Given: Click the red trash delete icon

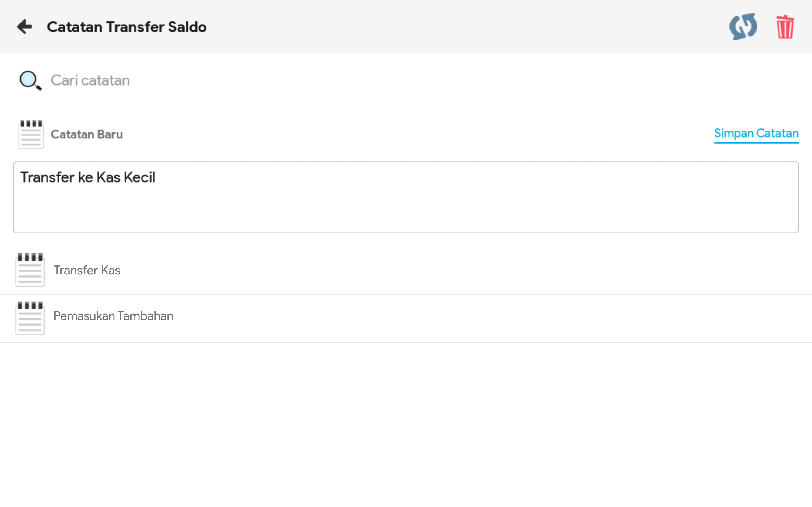Looking at the screenshot, I should click(785, 27).
